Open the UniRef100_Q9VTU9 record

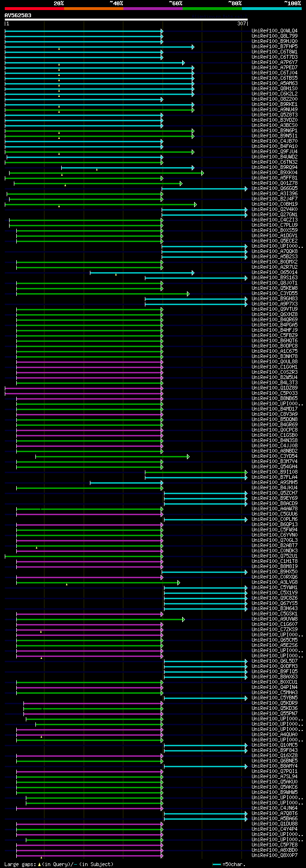[x=274, y=309]
